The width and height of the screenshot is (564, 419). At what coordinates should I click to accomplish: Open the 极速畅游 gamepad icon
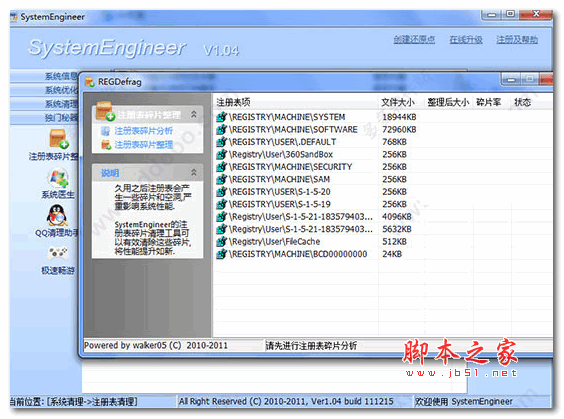58,254
